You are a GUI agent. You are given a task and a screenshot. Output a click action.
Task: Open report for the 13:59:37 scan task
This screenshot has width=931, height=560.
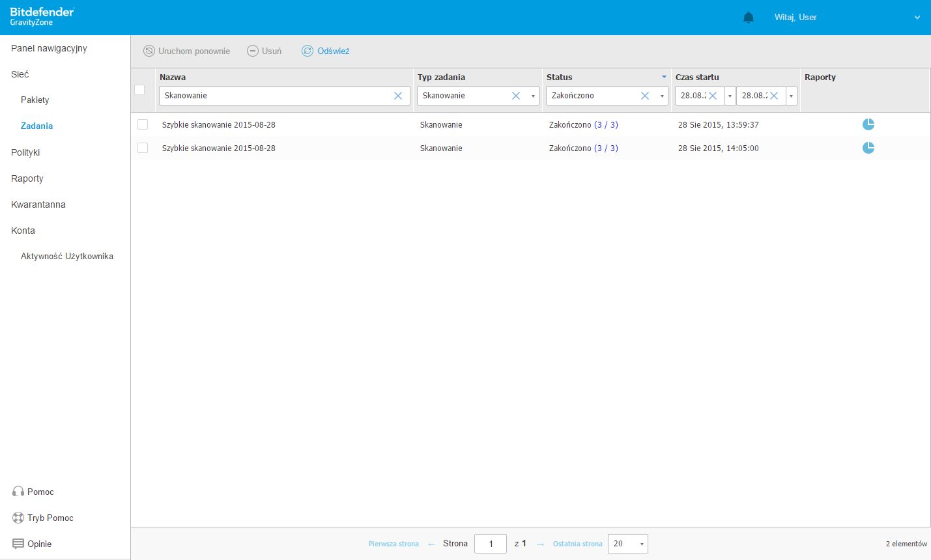point(868,124)
